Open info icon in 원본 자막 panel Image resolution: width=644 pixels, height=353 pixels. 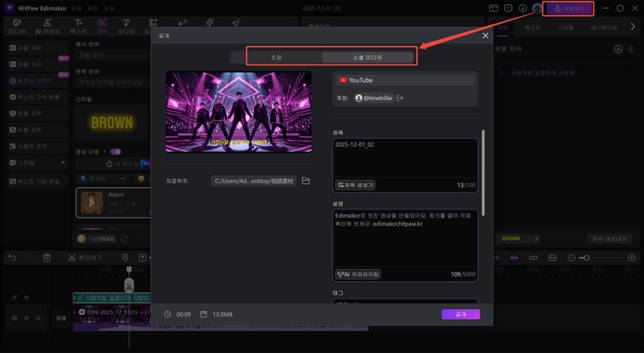tap(631, 49)
